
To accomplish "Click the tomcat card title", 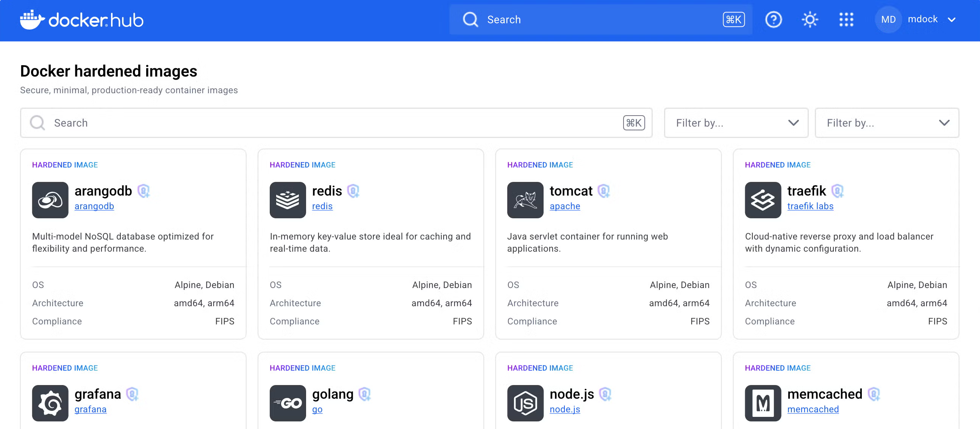I will (571, 191).
